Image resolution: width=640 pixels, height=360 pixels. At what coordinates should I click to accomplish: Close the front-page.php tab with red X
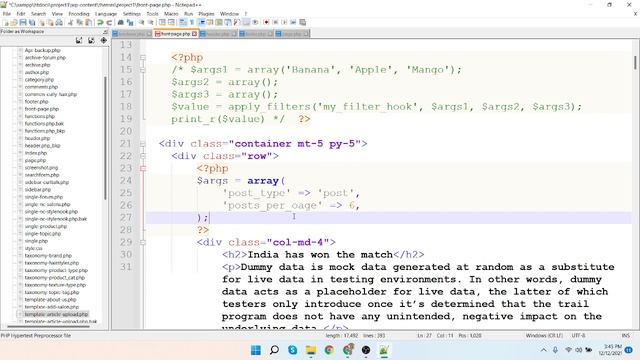point(194,34)
